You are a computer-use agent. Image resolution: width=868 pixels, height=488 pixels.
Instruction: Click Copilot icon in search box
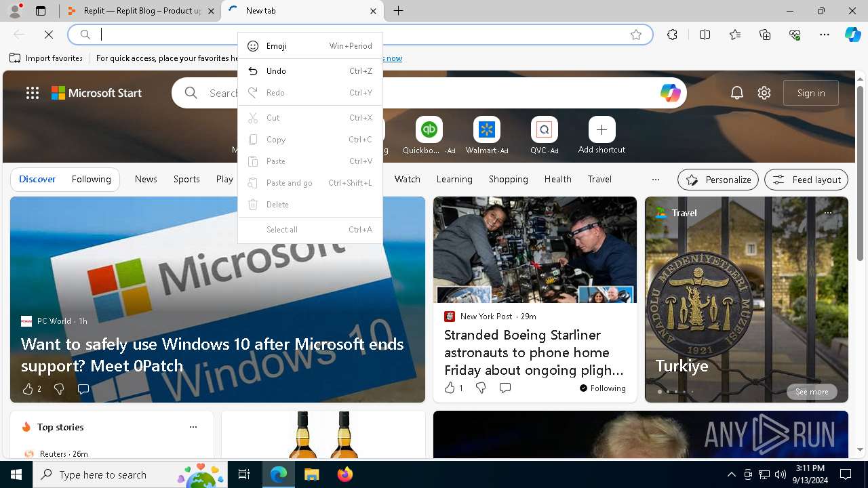coord(671,93)
